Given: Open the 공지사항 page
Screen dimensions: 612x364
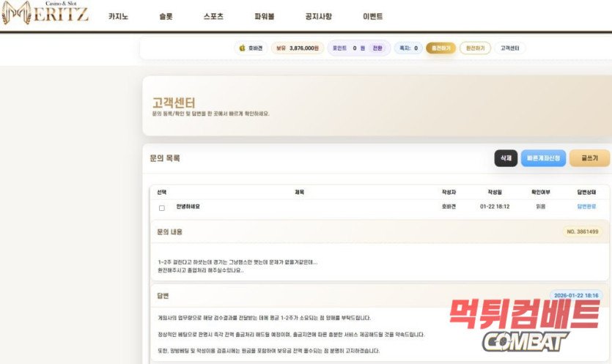Looking at the screenshot, I should click(318, 16).
